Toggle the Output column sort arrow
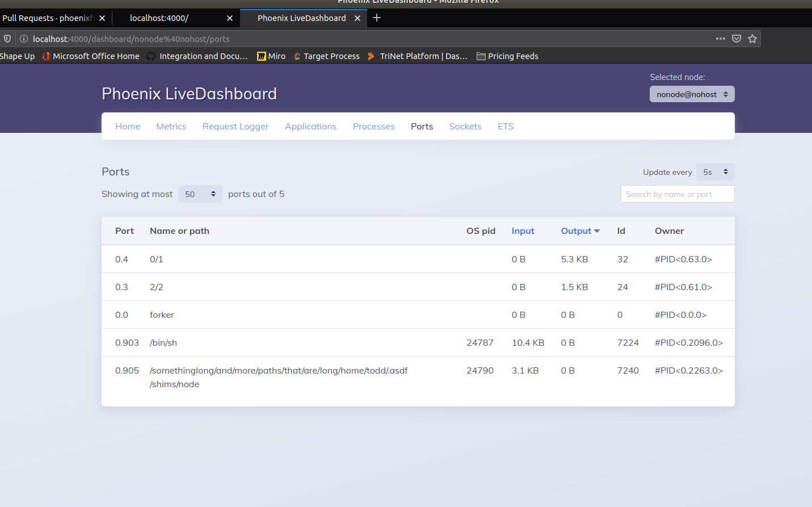This screenshot has width=812, height=507. (597, 231)
